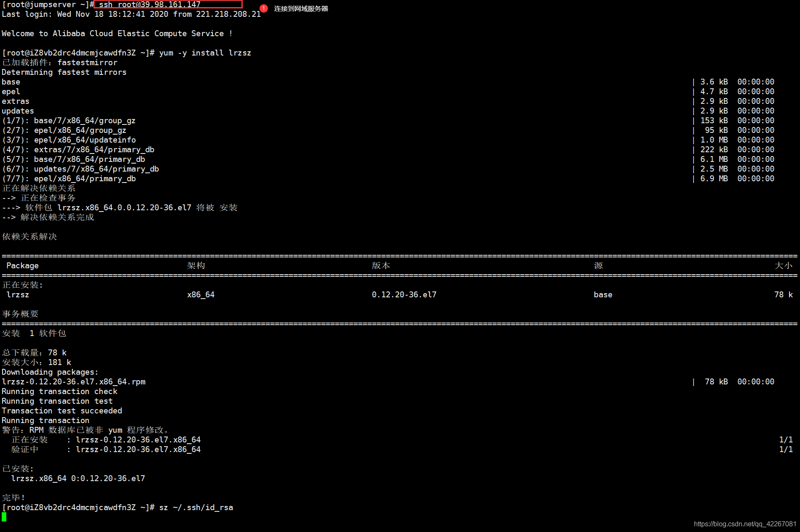Click the 架构 column header
Viewport: 800px width, 532px height.
[x=196, y=265]
